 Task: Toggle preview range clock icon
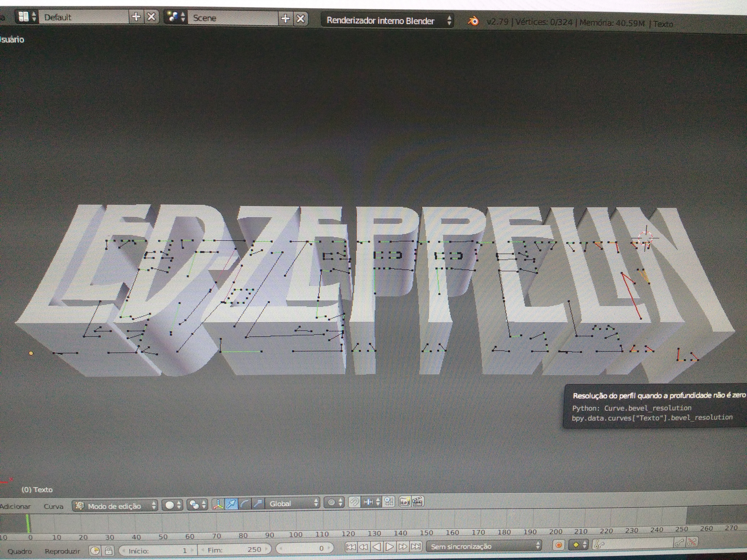click(95, 551)
